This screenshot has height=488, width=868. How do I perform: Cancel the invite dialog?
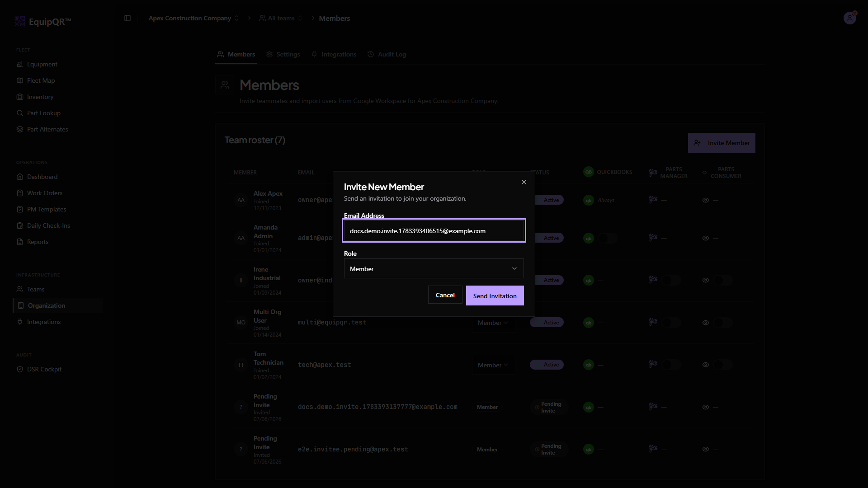(445, 295)
